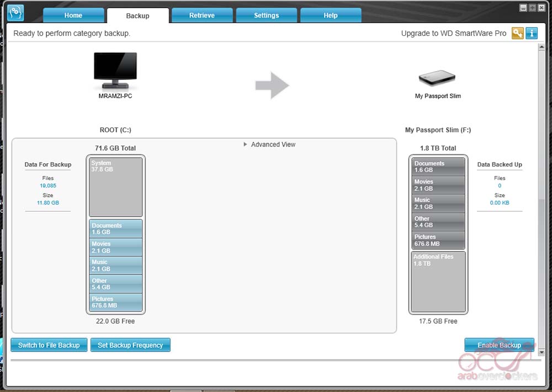Switch to the Retrieve tab
The image size is (552, 392).
pos(202,15)
